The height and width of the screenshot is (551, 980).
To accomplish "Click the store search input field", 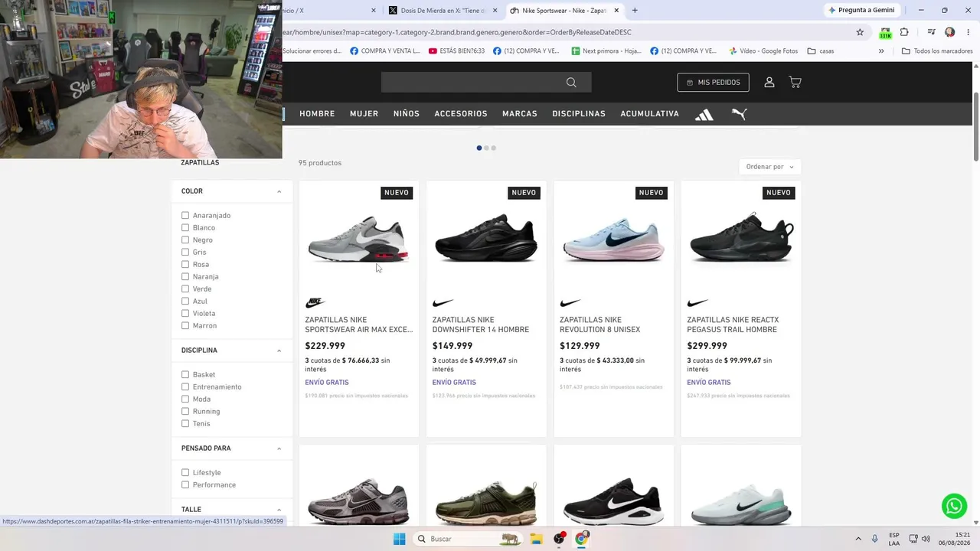I will click(x=486, y=83).
